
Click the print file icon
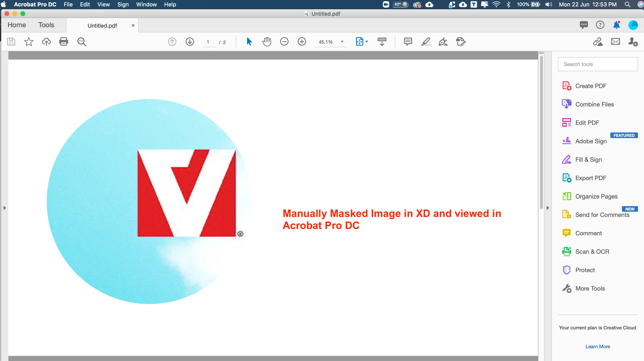[x=63, y=41]
